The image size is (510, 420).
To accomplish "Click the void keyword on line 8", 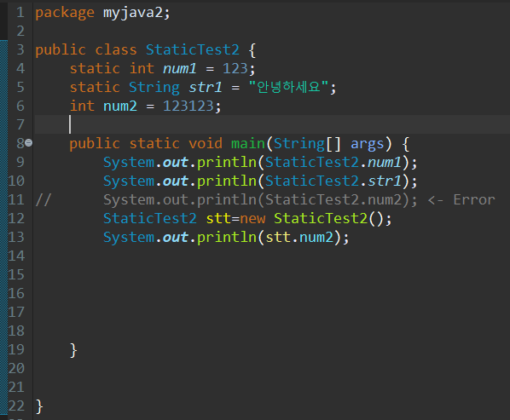I will (x=206, y=144).
